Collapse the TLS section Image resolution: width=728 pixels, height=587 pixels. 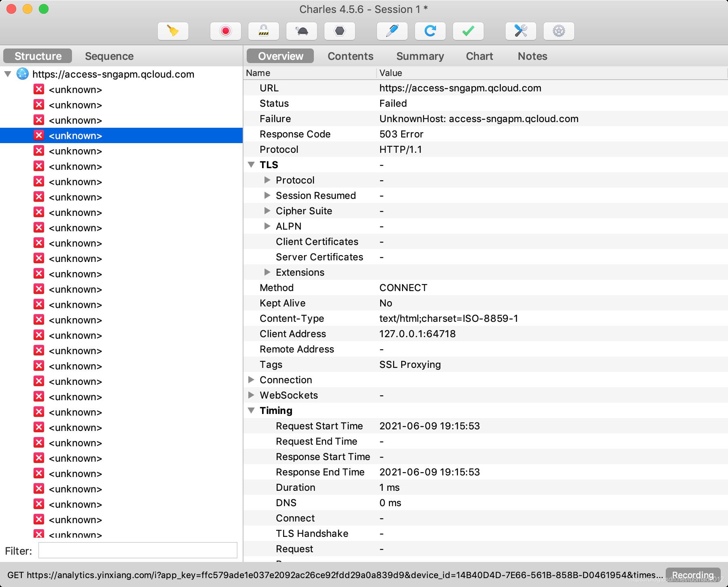251,165
